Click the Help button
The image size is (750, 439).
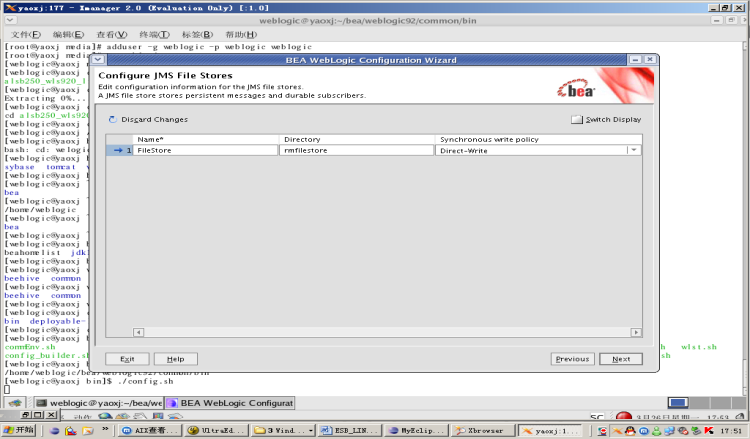(x=176, y=359)
